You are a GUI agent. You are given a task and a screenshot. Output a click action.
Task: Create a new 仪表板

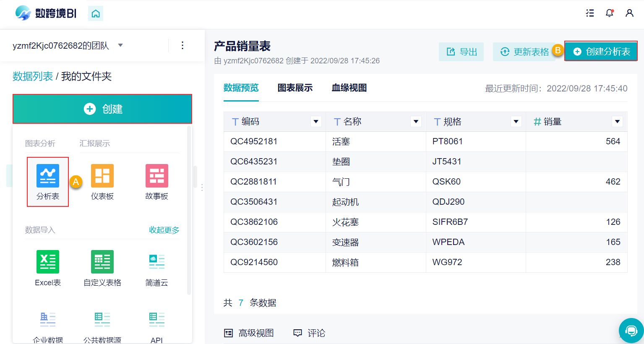point(102,182)
